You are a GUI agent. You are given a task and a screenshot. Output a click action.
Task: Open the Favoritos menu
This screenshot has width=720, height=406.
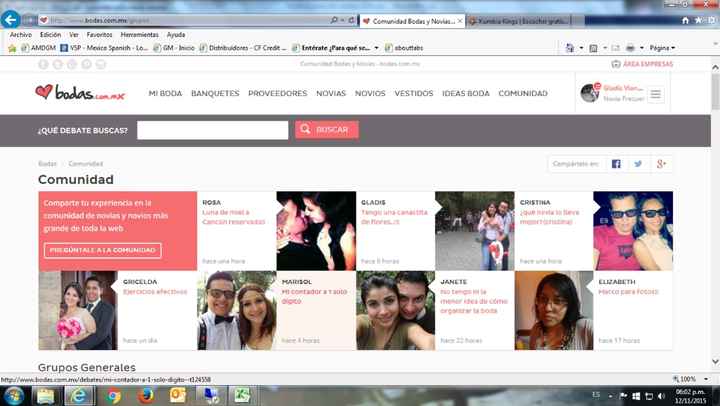click(x=99, y=35)
